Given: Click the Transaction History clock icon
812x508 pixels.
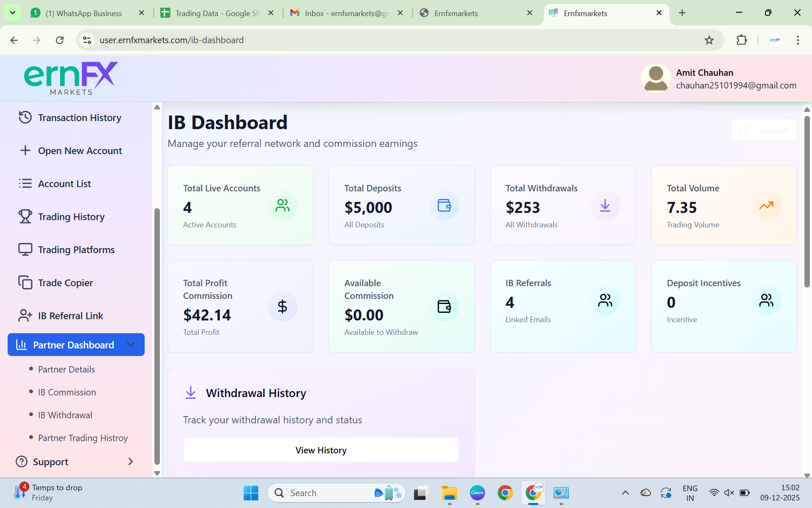Looking at the screenshot, I should pos(25,117).
